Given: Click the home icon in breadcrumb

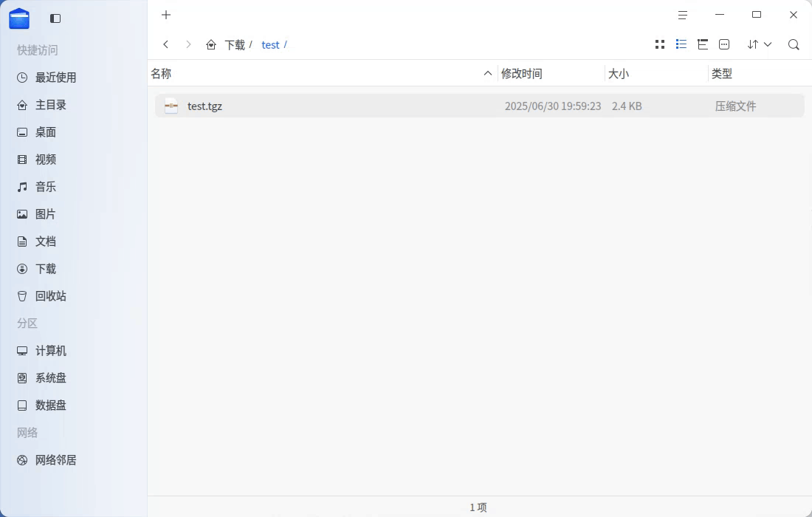Looking at the screenshot, I should (211, 45).
